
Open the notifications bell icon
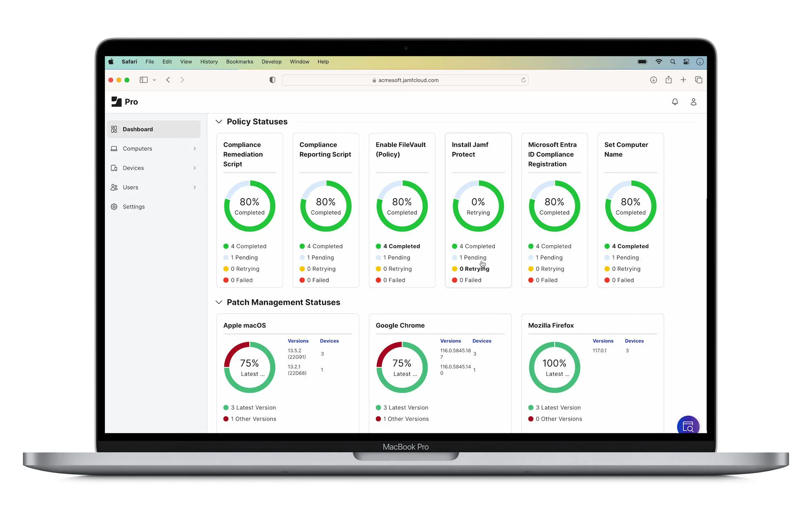675,102
